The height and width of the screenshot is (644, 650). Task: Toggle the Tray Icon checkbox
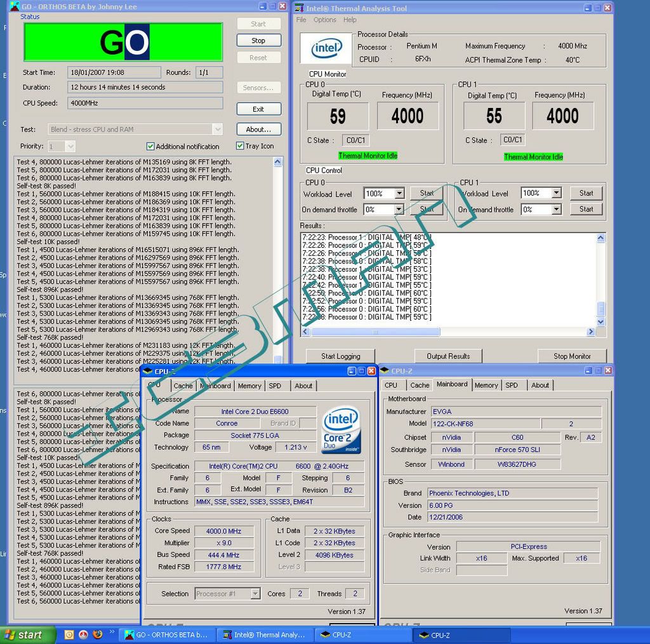[x=239, y=145]
